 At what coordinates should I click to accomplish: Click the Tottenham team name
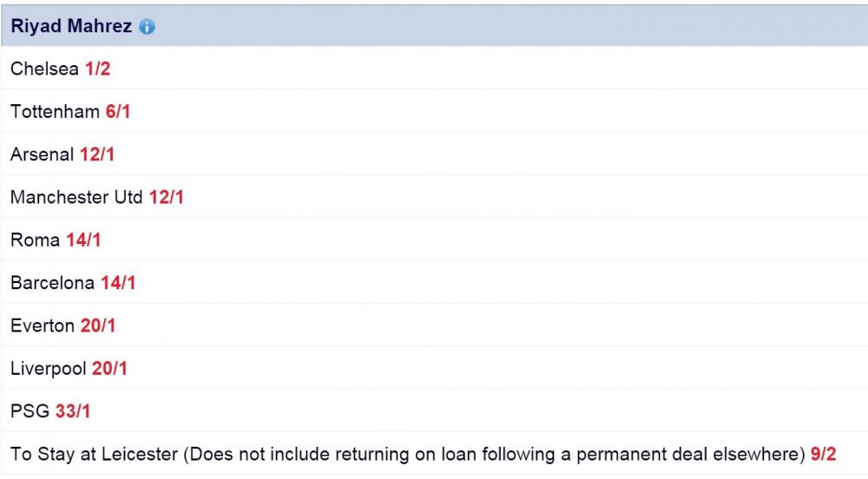pos(55,111)
